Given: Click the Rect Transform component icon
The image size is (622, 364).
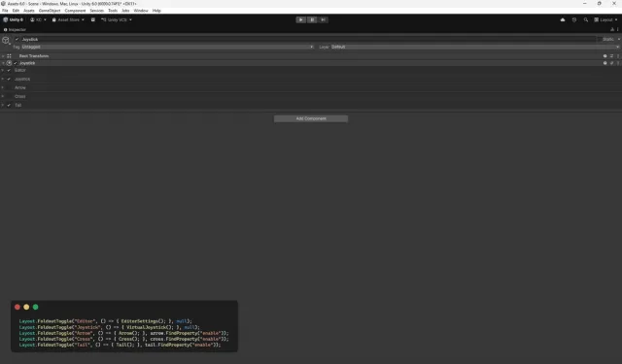Looking at the screenshot, I should click(x=9, y=56).
